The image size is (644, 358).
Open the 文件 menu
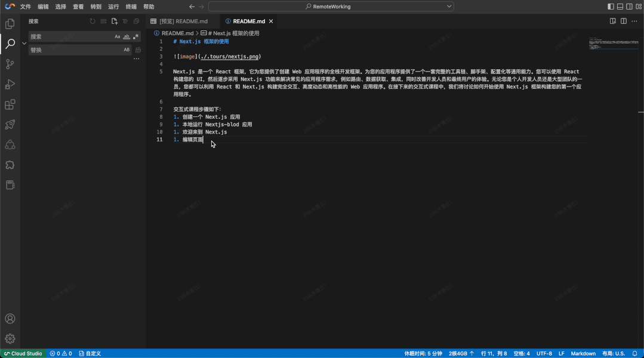coord(26,7)
